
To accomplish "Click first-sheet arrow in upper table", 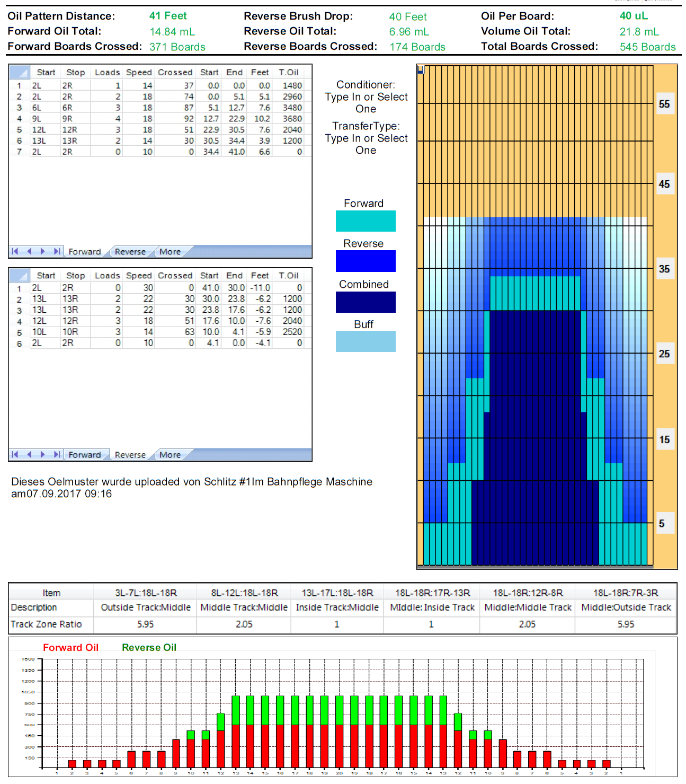I will pos(15,251).
